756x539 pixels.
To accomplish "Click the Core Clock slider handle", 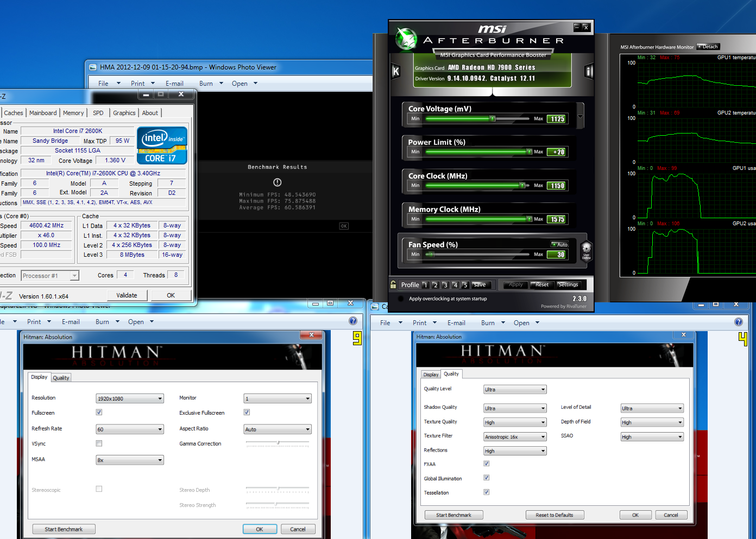I will point(522,185).
